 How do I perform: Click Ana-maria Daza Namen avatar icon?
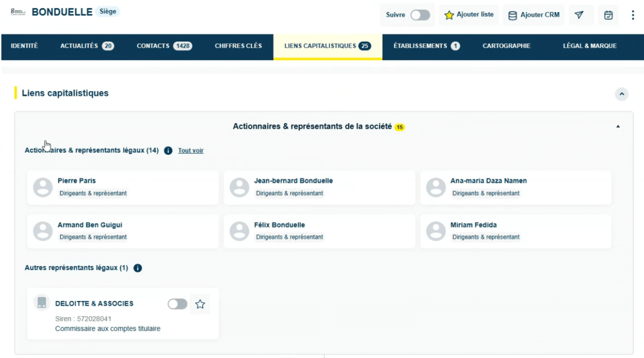tap(436, 187)
